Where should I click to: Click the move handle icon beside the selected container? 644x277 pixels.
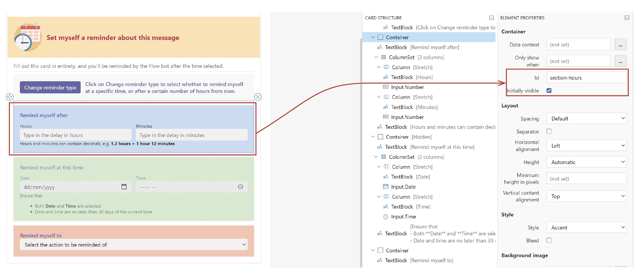point(9,97)
